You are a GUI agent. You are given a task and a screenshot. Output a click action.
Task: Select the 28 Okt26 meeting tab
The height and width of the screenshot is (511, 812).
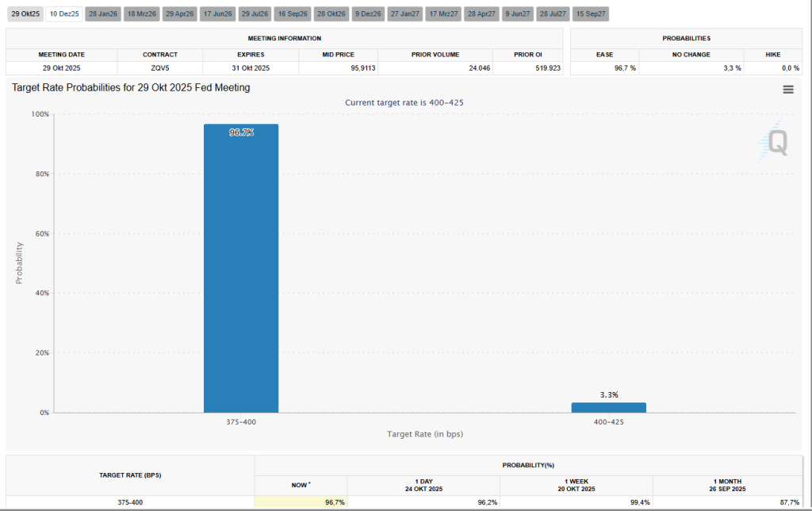pos(331,14)
